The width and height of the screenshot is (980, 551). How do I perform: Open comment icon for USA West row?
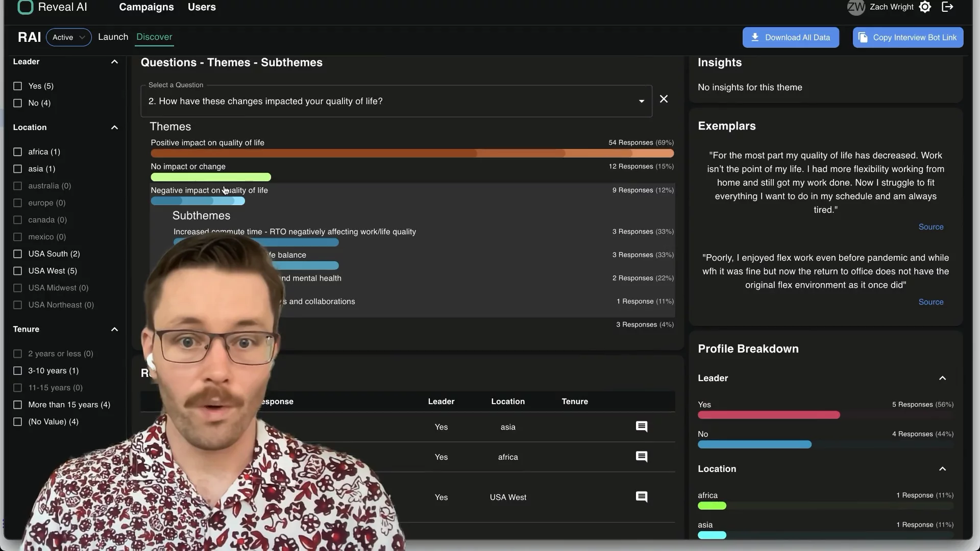click(642, 497)
